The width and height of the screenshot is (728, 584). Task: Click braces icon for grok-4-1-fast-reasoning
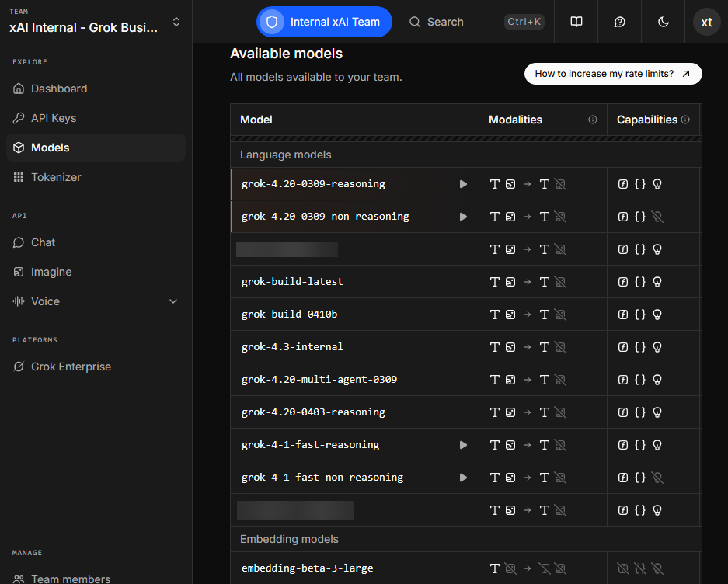(640, 445)
